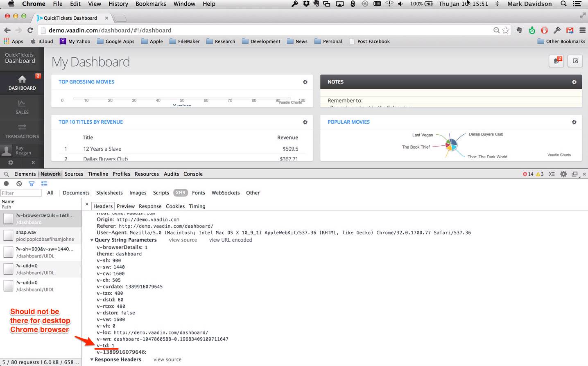Click into the network Filter input field
588x366 pixels.
click(20, 192)
